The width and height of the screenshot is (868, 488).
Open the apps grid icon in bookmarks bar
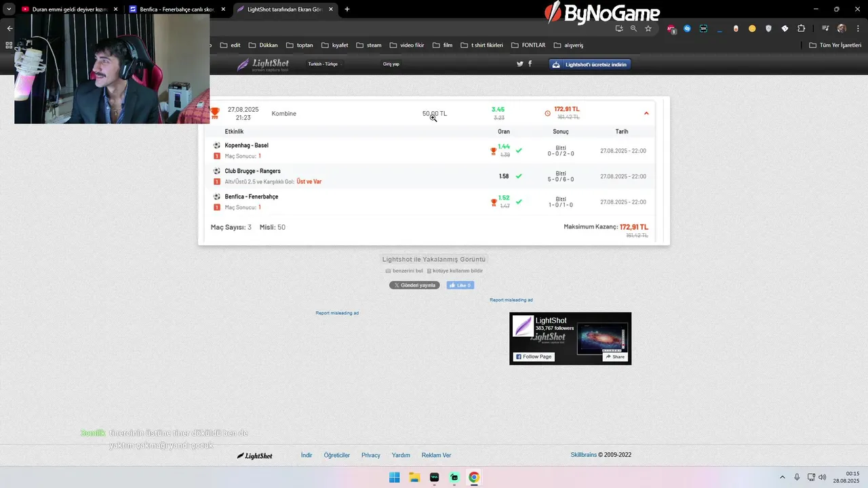[9, 45]
